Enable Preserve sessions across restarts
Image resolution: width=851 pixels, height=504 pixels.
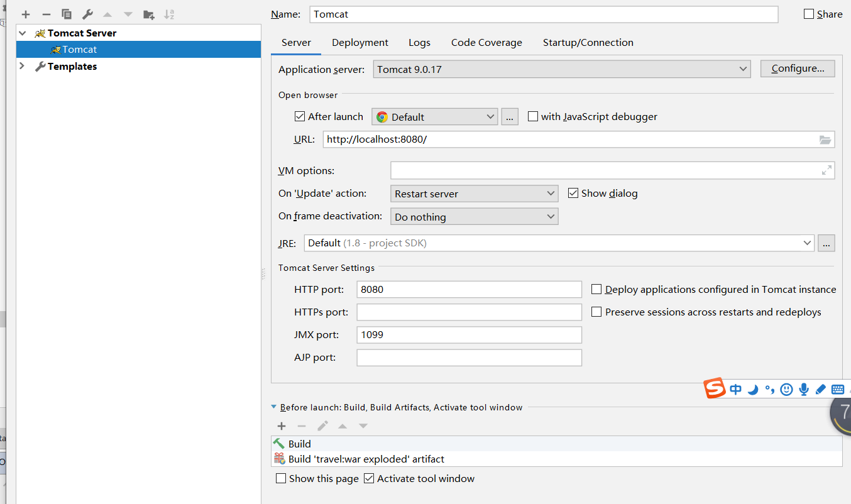(x=596, y=312)
